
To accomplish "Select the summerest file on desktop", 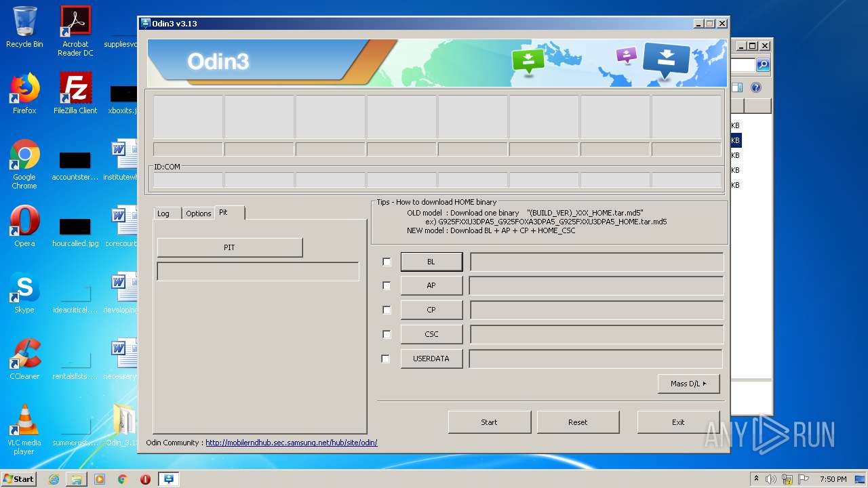I will (75, 431).
